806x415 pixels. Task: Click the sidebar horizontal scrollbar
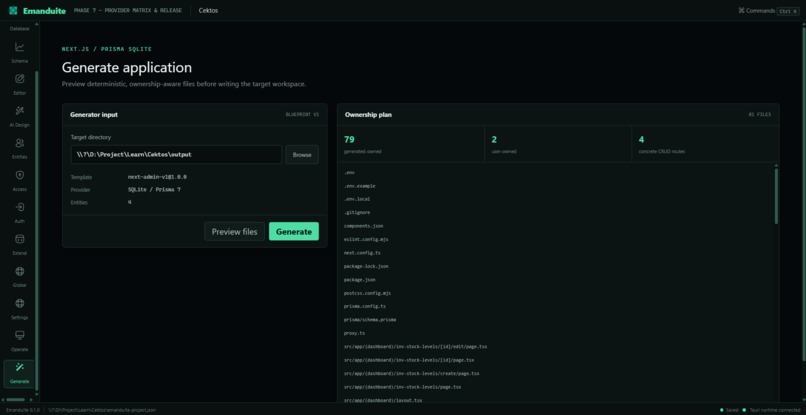15,399
